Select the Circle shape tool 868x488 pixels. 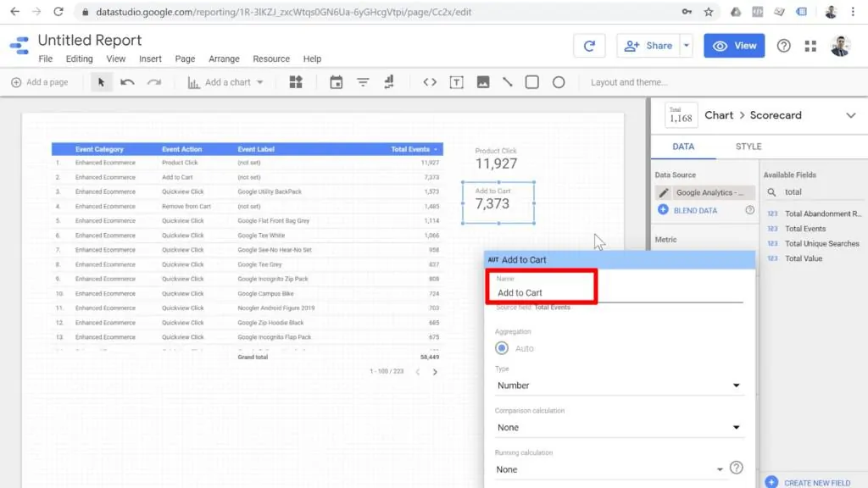(x=558, y=82)
